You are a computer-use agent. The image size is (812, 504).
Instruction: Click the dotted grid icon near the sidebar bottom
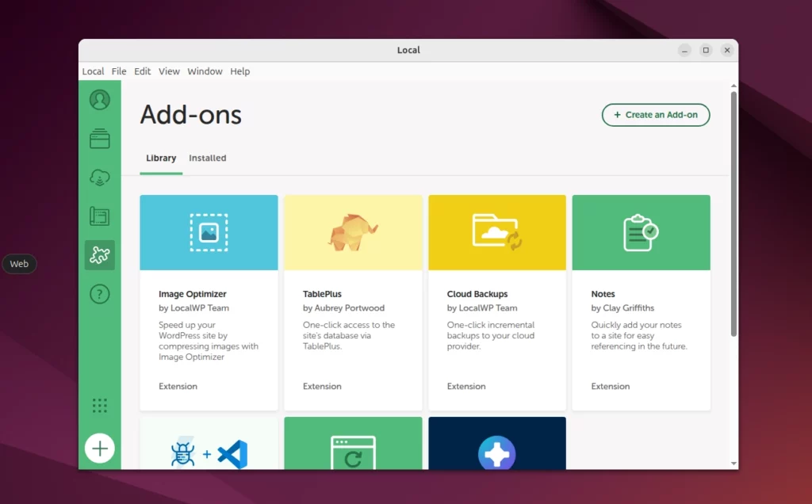point(99,405)
